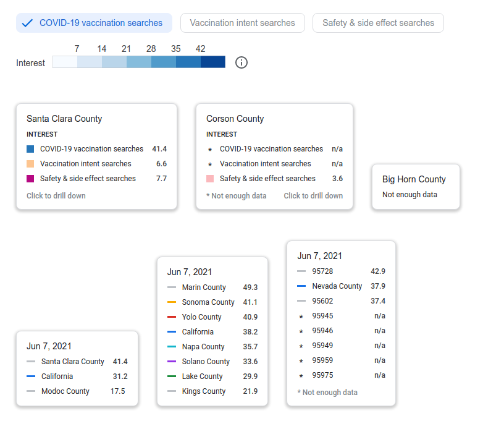Click the teal line marker for Napa County

172,346
